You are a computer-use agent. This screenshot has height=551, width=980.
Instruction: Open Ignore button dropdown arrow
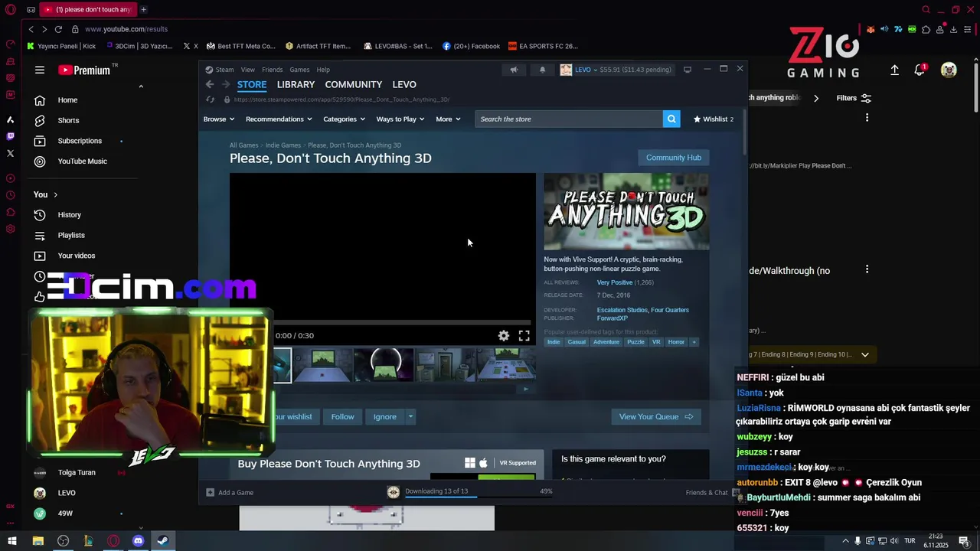pos(410,416)
